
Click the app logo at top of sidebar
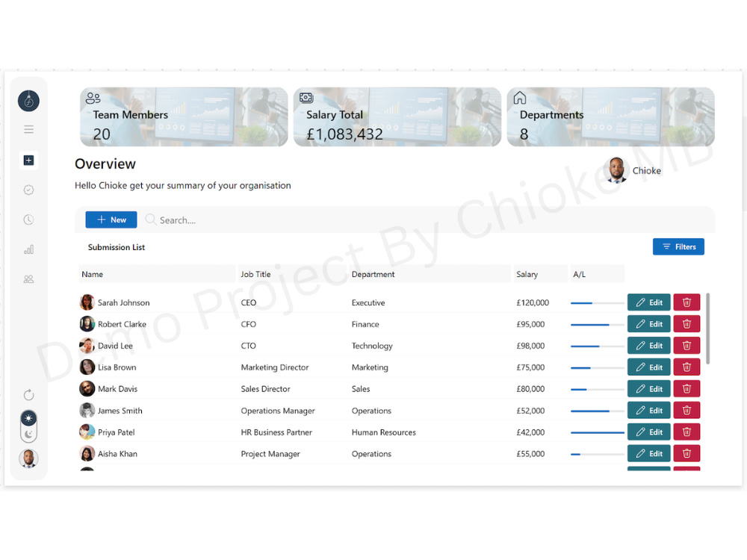(28, 101)
